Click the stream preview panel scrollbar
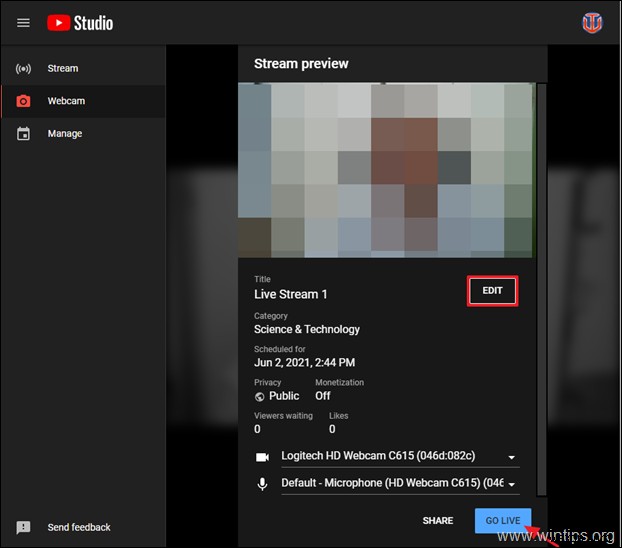This screenshot has height=548, width=622. [x=541, y=289]
